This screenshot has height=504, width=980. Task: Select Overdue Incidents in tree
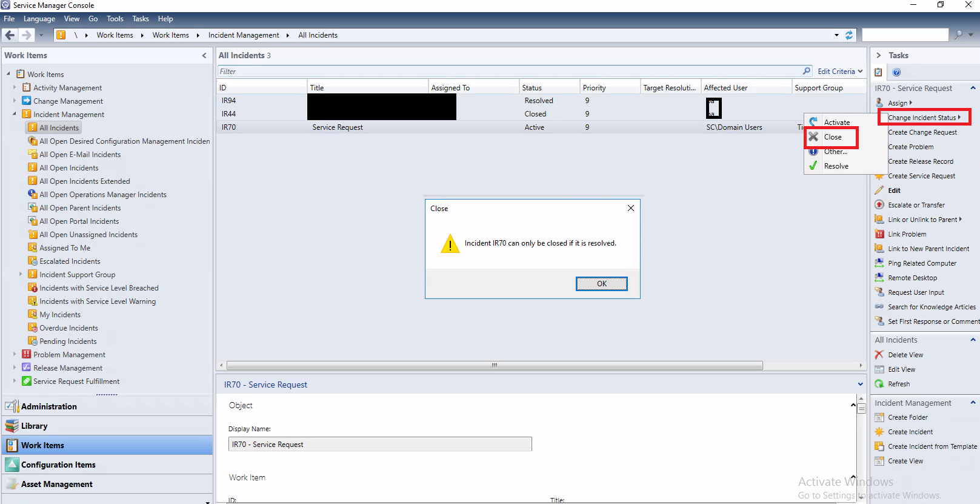pos(68,328)
